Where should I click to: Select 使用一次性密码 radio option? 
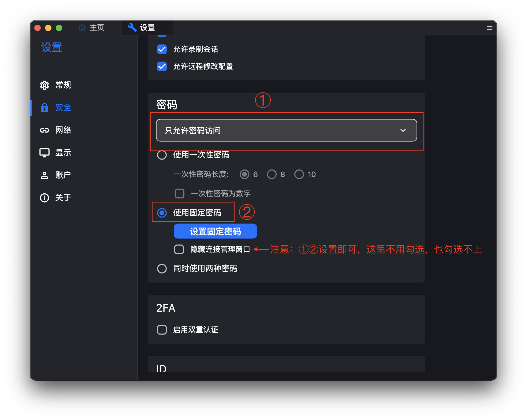coord(162,155)
